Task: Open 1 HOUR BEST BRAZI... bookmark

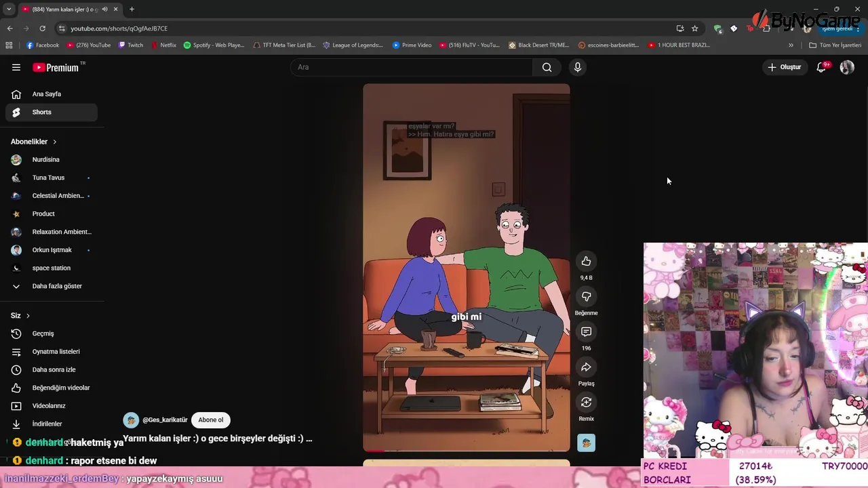Action: coord(679,45)
